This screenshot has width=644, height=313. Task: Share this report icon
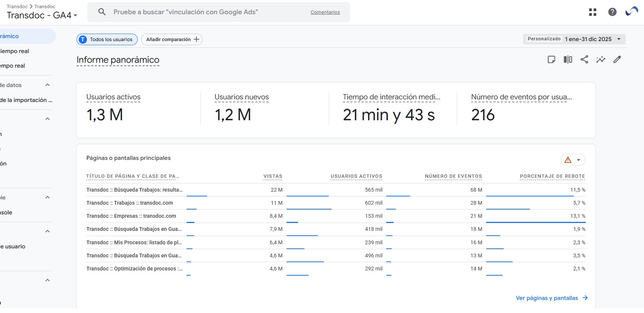[x=584, y=59]
